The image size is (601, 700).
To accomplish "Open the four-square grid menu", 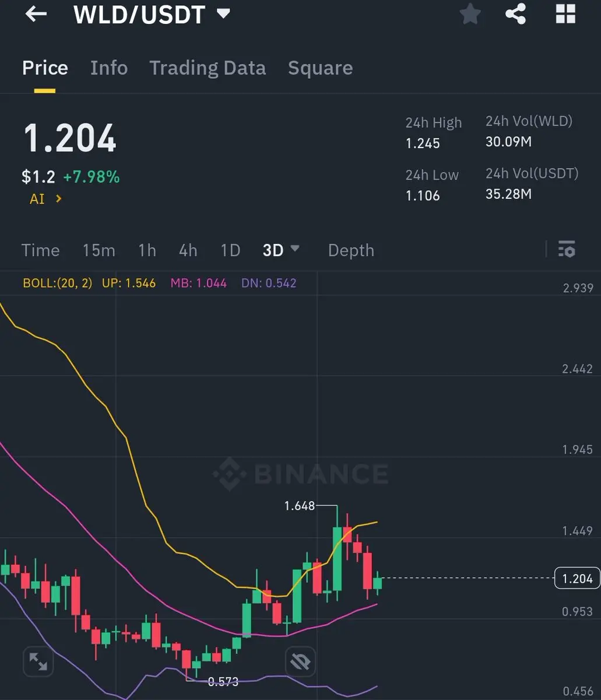I will click(x=565, y=14).
